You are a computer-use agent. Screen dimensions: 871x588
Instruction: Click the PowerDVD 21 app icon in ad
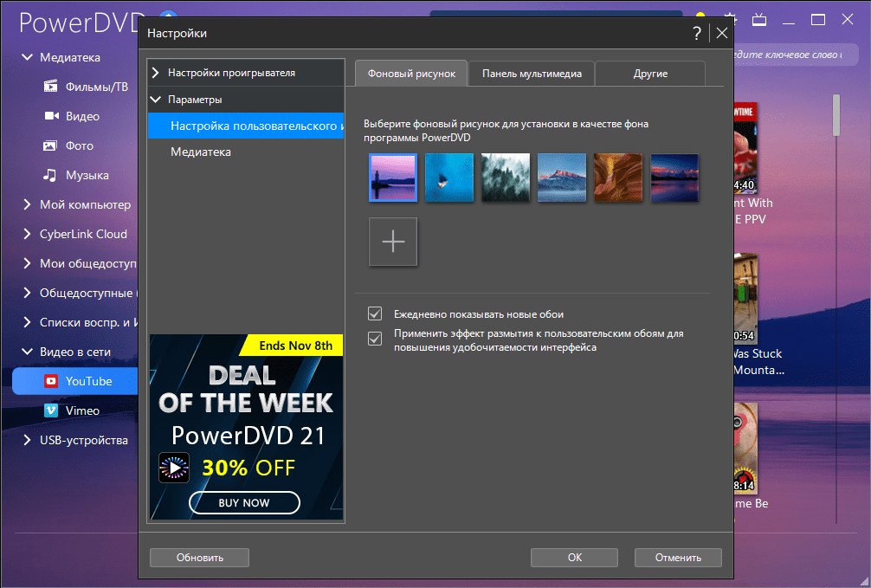click(174, 468)
